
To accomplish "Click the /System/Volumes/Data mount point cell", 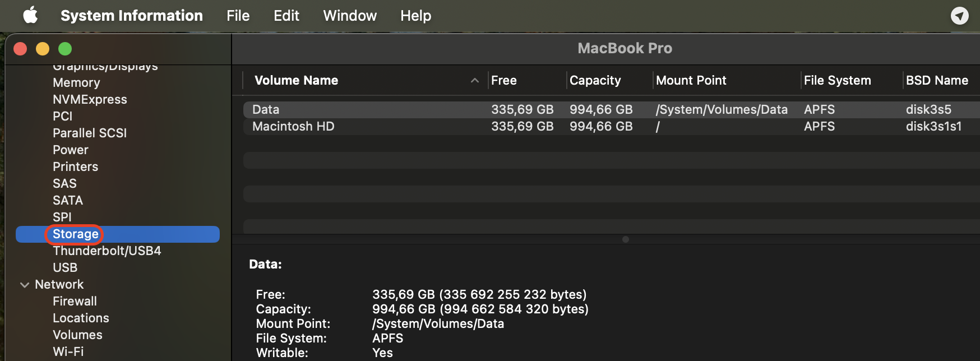I will tap(722, 109).
